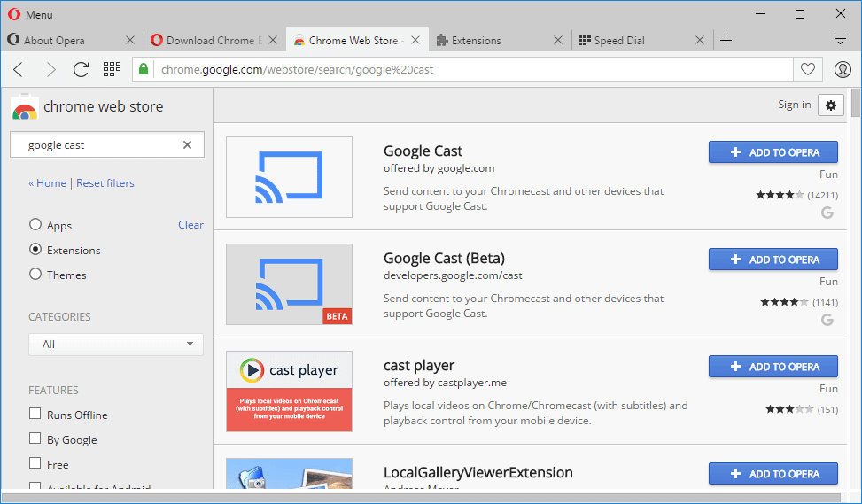Click the green padlock security icon
Image resolution: width=862 pixels, height=504 pixels.
[x=144, y=69]
